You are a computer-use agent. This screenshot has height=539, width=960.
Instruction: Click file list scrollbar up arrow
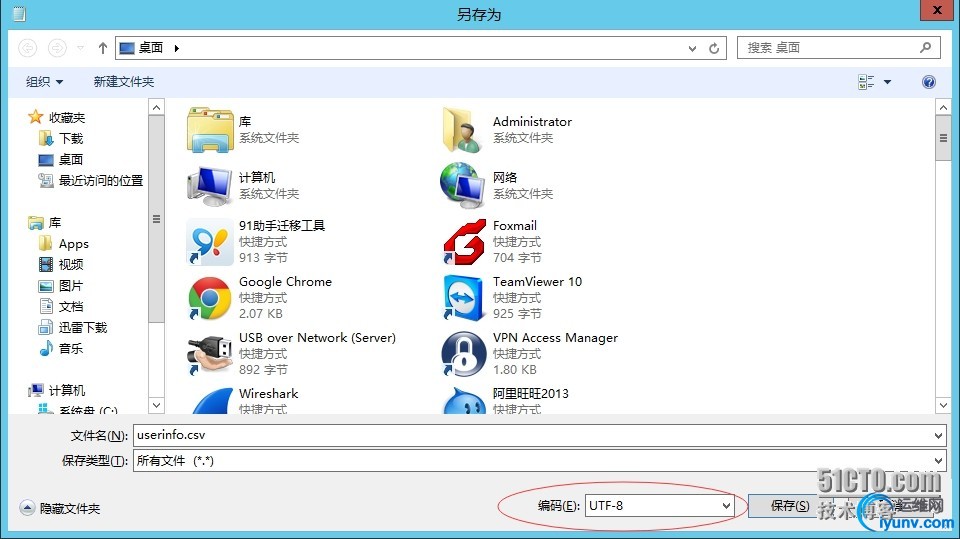[x=943, y=108]
